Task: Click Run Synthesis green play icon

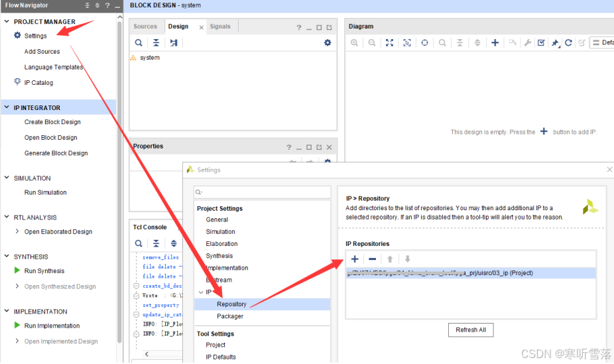Action: [x=17, y=271]
